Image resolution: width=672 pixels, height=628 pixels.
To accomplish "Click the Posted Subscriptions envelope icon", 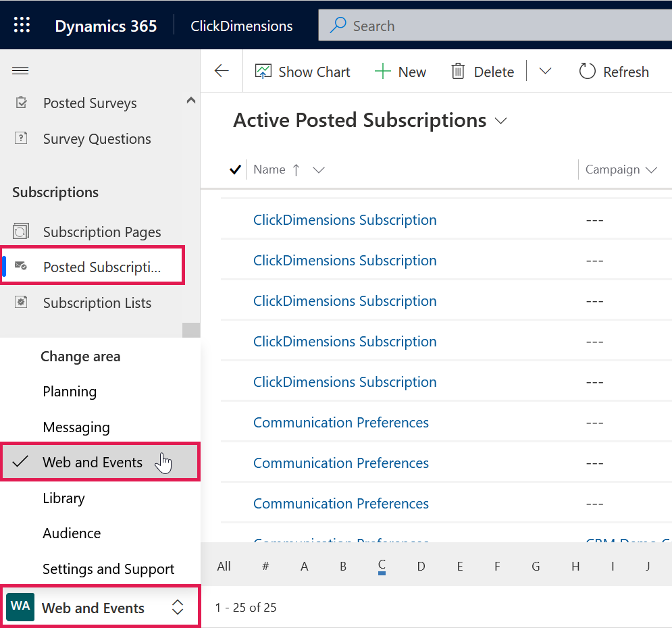I will click(x=21, y=267).
